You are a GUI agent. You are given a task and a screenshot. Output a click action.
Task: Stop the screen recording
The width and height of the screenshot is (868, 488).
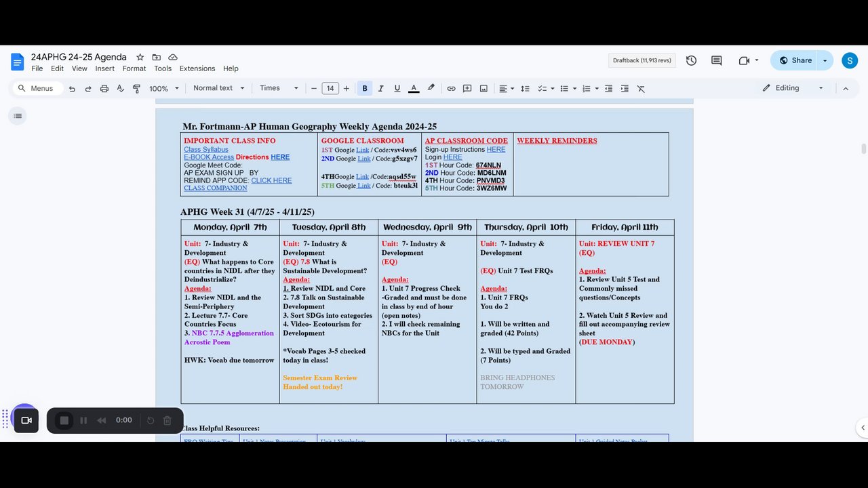pos(64,420)
